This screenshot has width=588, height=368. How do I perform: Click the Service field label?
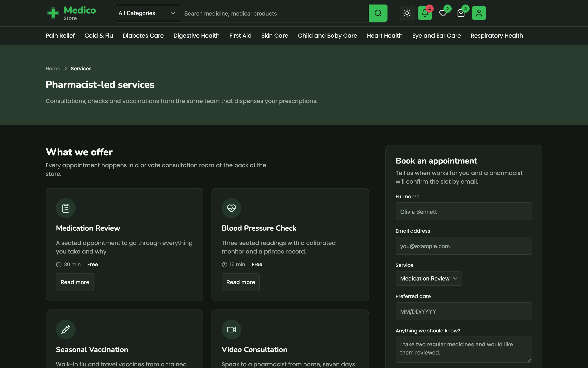point(404,265)
